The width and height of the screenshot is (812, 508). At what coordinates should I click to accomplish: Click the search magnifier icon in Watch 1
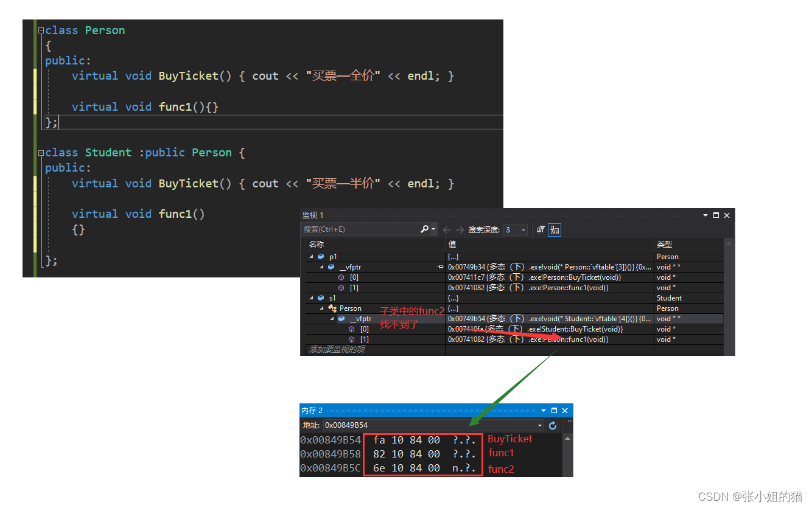point(425,229)
